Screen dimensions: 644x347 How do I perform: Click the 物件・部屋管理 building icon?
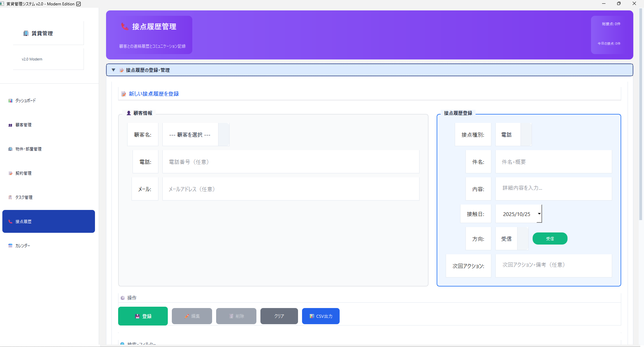[10, 149]
